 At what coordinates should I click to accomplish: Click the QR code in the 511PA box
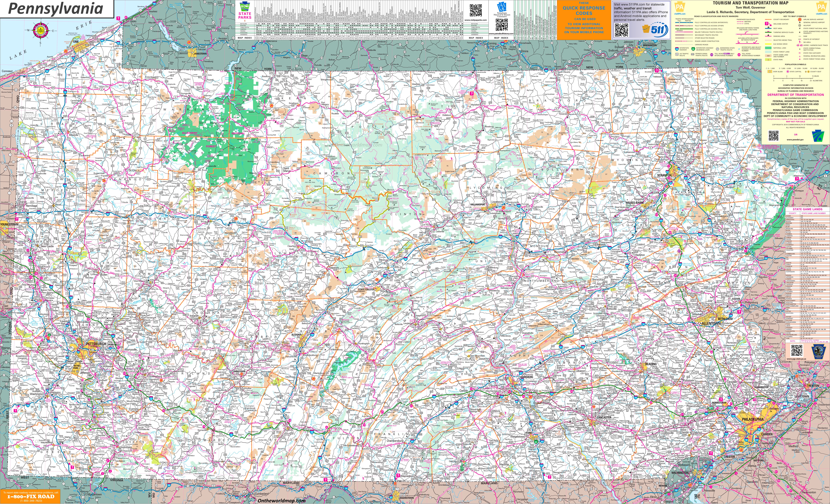[x=621, y=30]
